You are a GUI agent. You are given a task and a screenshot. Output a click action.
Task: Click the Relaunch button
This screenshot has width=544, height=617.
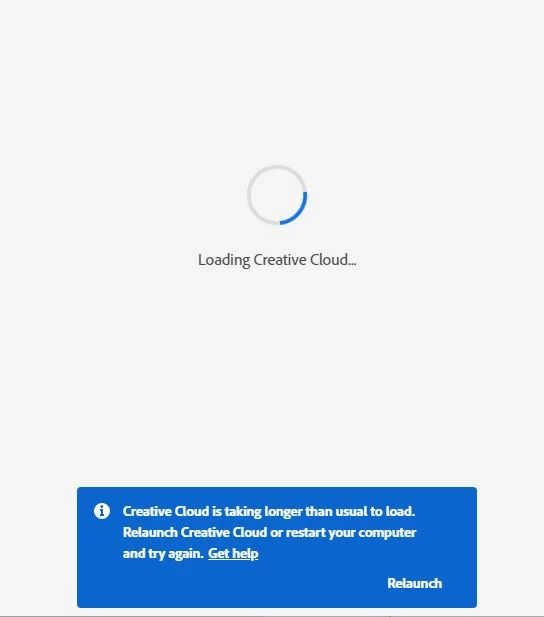(414, 583)
